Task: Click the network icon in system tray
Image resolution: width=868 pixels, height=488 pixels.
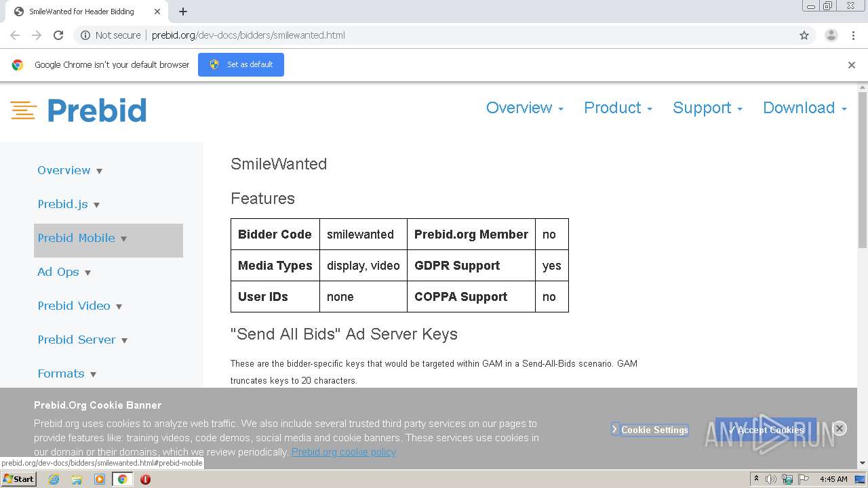Action: pyautogui.click(x=787, y=479)
